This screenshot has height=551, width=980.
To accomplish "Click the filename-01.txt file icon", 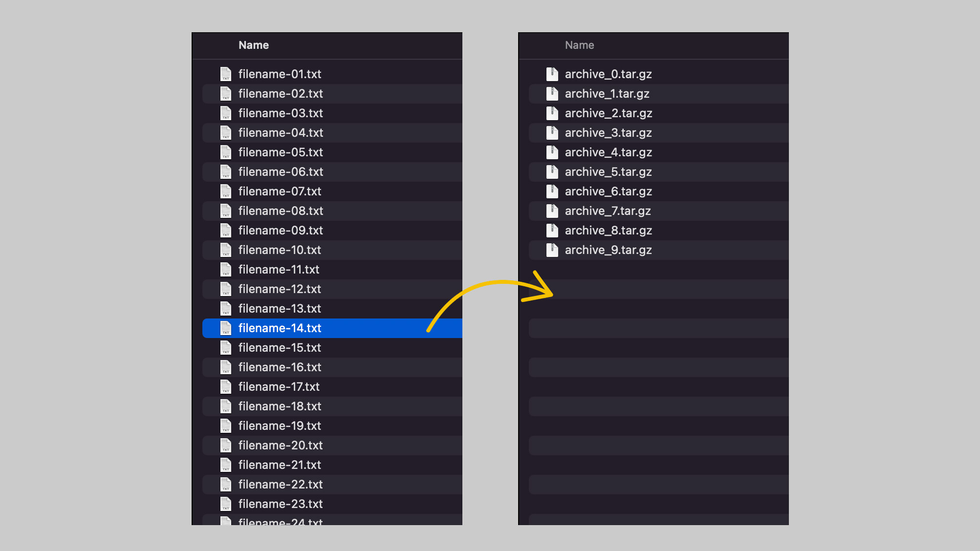I will pos(225,74).
